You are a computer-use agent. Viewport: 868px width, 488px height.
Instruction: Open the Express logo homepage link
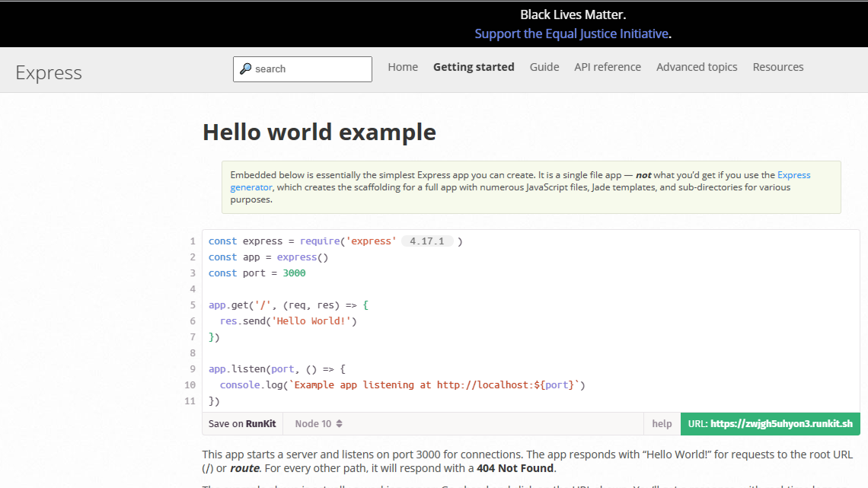pyautogui.click(x=49, y=72)
